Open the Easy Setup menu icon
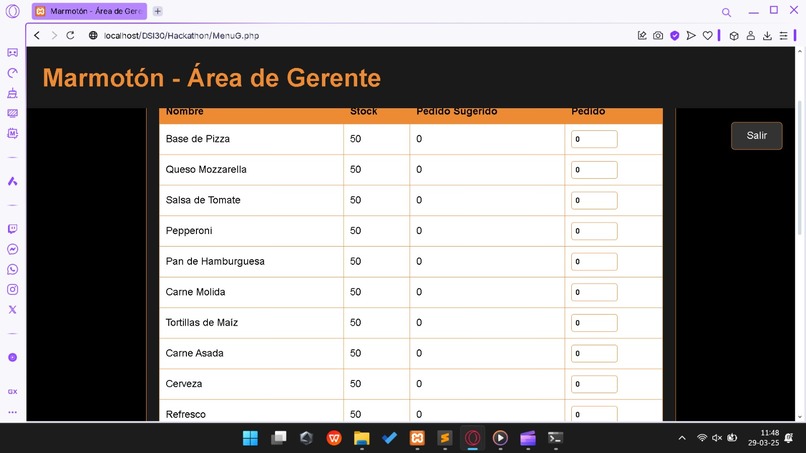Image resolution: width=806 pixels, height=453 pixels. (x=783, y=35)
